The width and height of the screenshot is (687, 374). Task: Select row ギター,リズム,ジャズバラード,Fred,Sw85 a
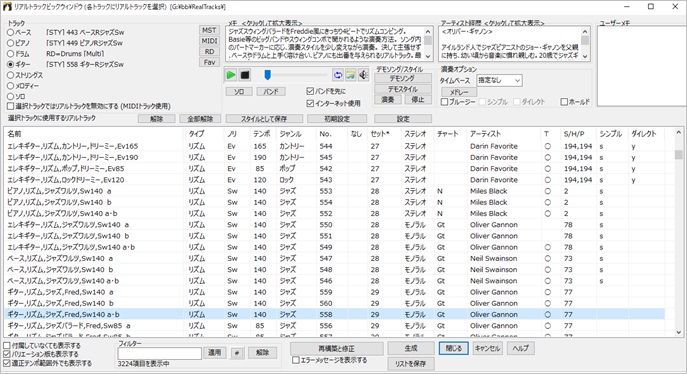click(334, 326)
